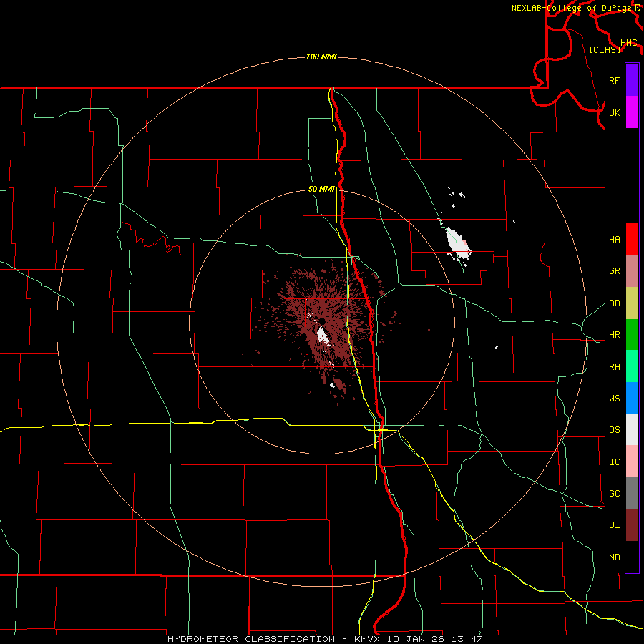
Task: Click the ND black legend swatch
Action: [x=632, y=557]
